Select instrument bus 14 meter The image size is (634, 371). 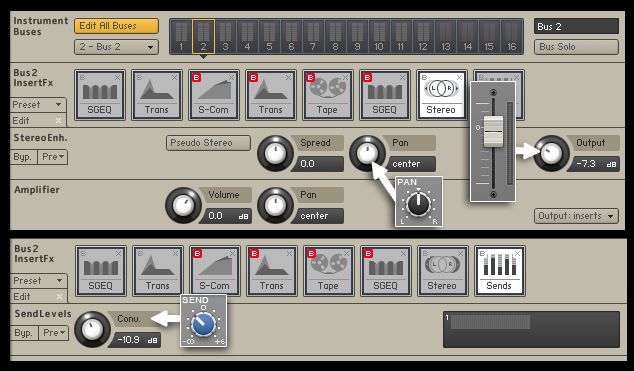coord(467,36)
